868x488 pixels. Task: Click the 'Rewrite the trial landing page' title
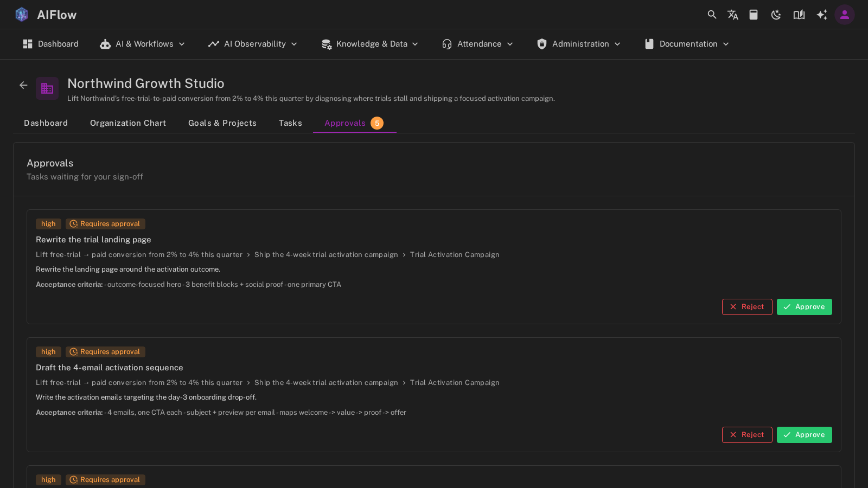pos(93,240)
